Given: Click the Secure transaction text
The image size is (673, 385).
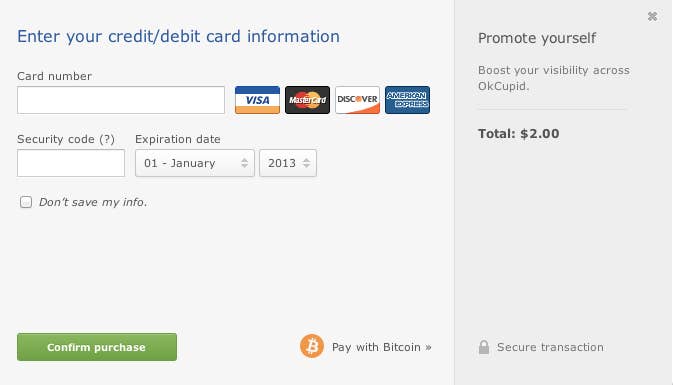Looking at the screenshot, I should pyautogui.click(x=550, y=347).
